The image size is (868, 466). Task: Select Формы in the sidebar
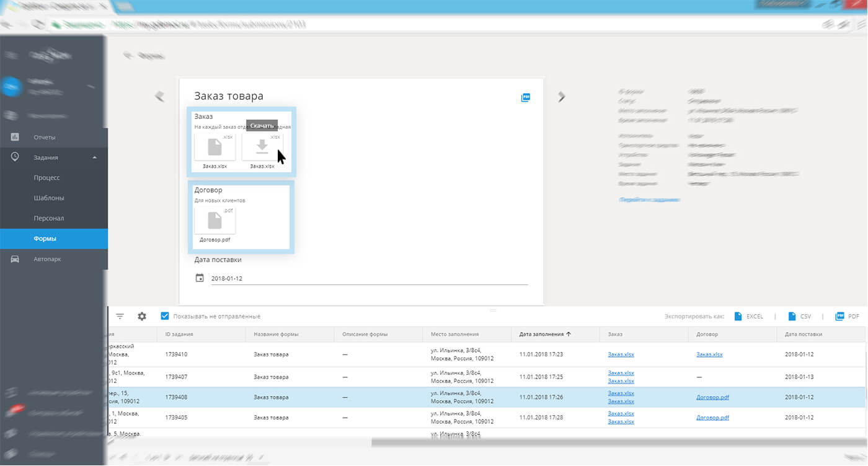coord(54,239)
